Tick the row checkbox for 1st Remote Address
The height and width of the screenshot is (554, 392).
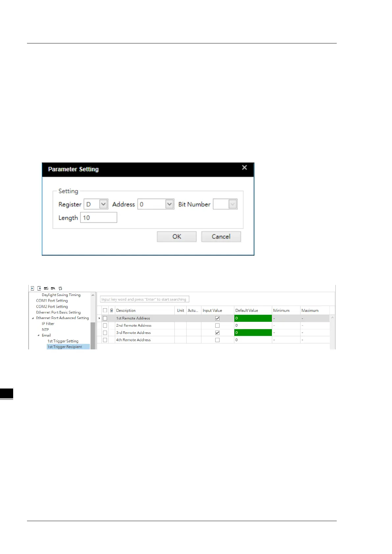105,318
